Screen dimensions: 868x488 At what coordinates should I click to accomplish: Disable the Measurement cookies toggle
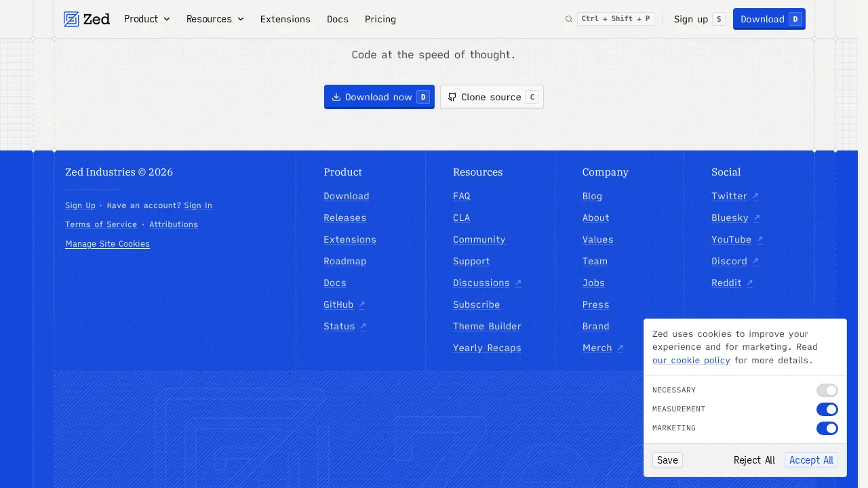pos(827,409)
